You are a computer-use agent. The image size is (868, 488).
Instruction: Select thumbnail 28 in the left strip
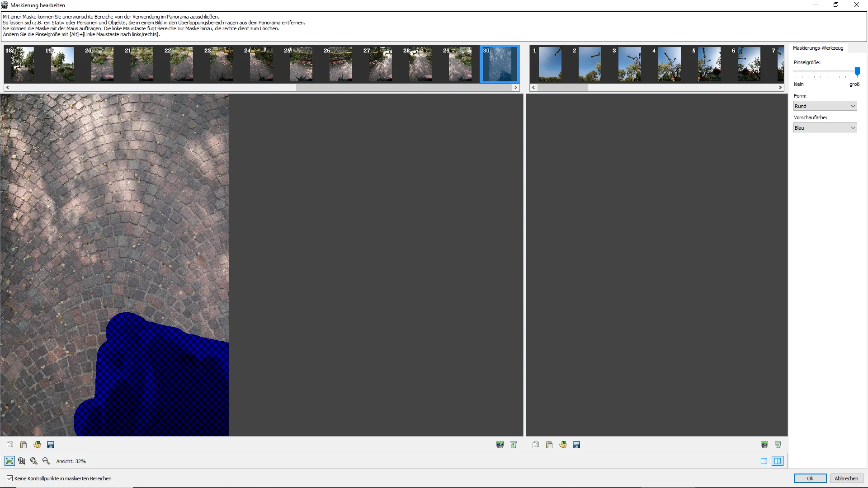tap(420, 64)
